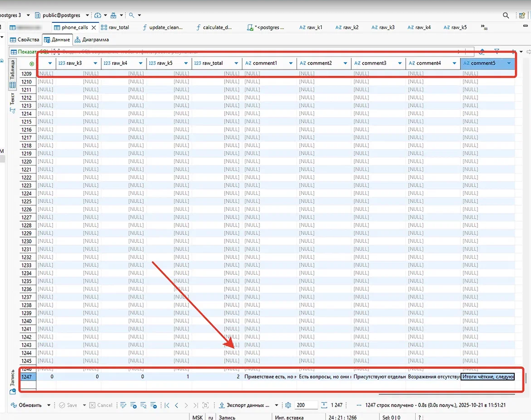This screenshot has width=531, height=420.
Task: Click the previous row arrow icon
Action: pos(177,405)
